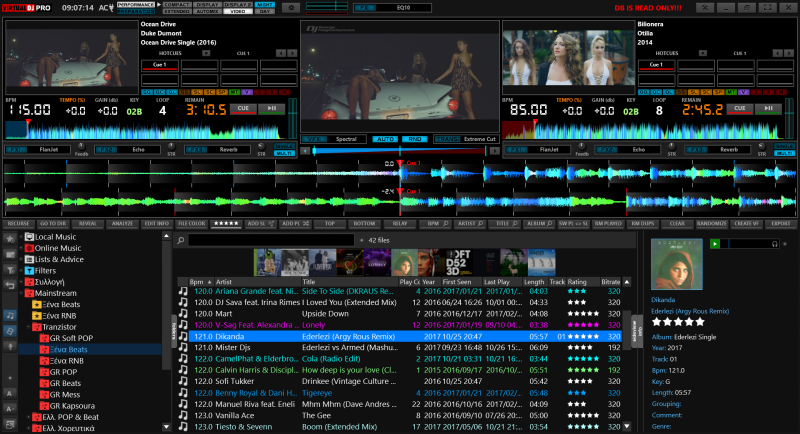Toggle left deck SINGLE effects mode
Viewport: 800px width, 434px height.
(x=284, y=146)
